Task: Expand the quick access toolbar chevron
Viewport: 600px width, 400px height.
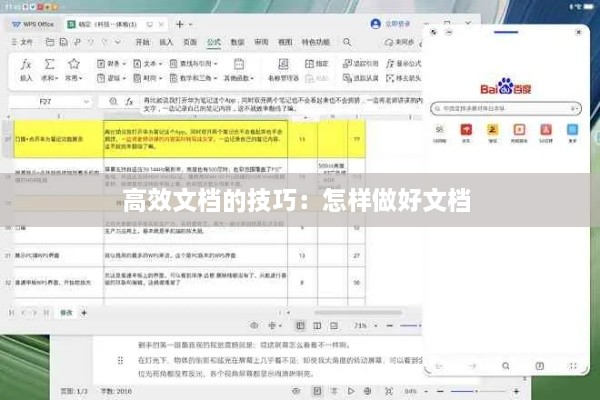Action: [x=118, y=42]
